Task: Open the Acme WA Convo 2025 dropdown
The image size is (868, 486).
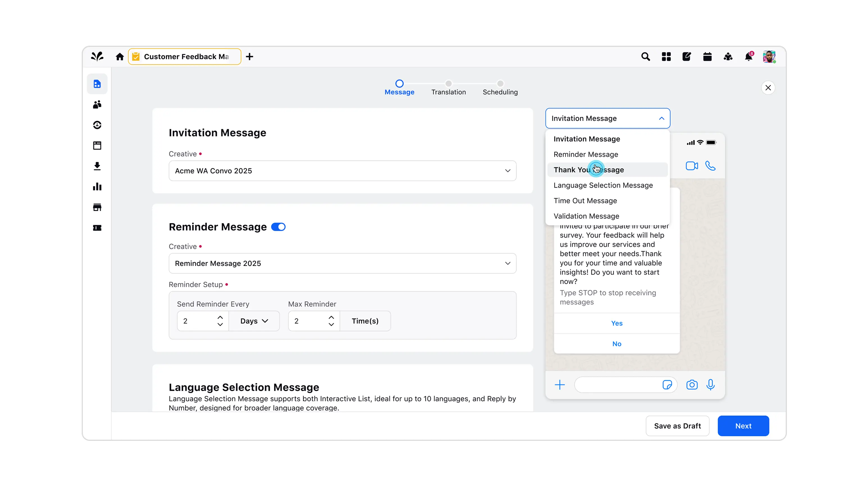Action: [x=342, y=171]
